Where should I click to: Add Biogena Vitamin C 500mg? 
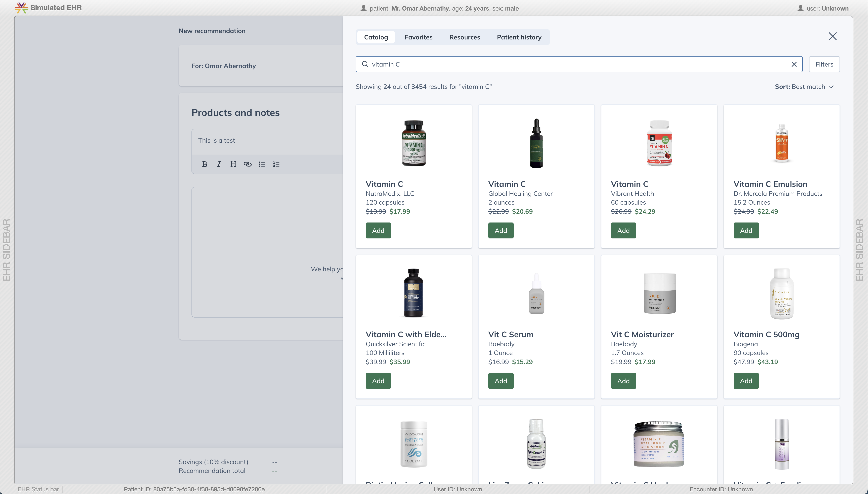click(746, 381)
